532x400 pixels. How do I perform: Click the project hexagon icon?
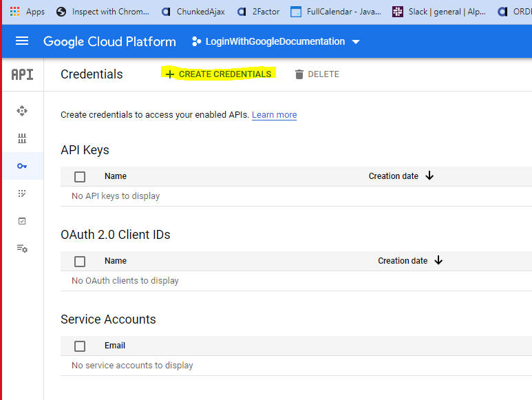(196, 41)
